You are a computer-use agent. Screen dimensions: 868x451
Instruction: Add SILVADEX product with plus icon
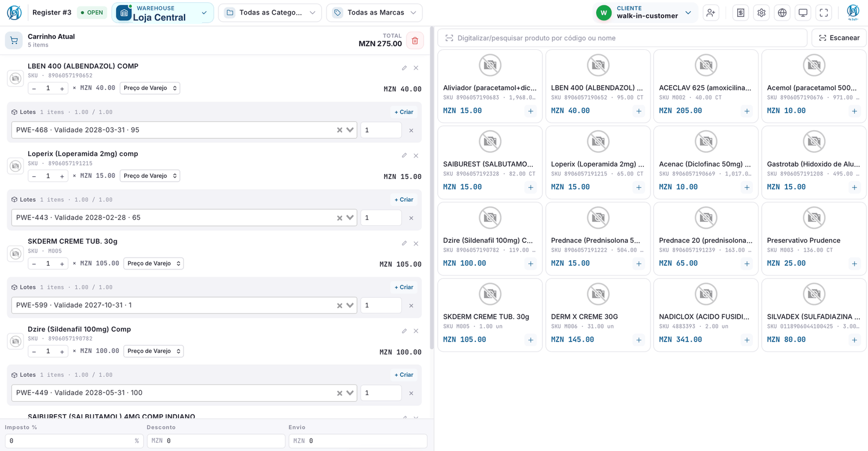[854, 340]
